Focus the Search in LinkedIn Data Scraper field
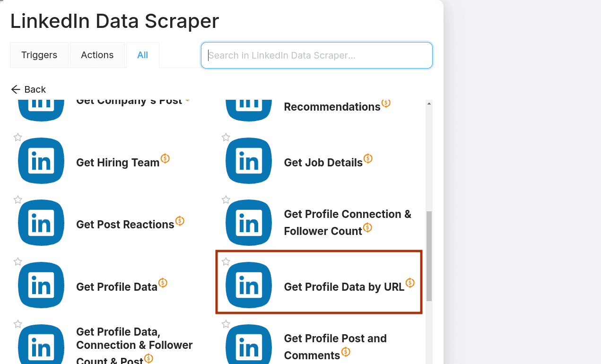 316,55
